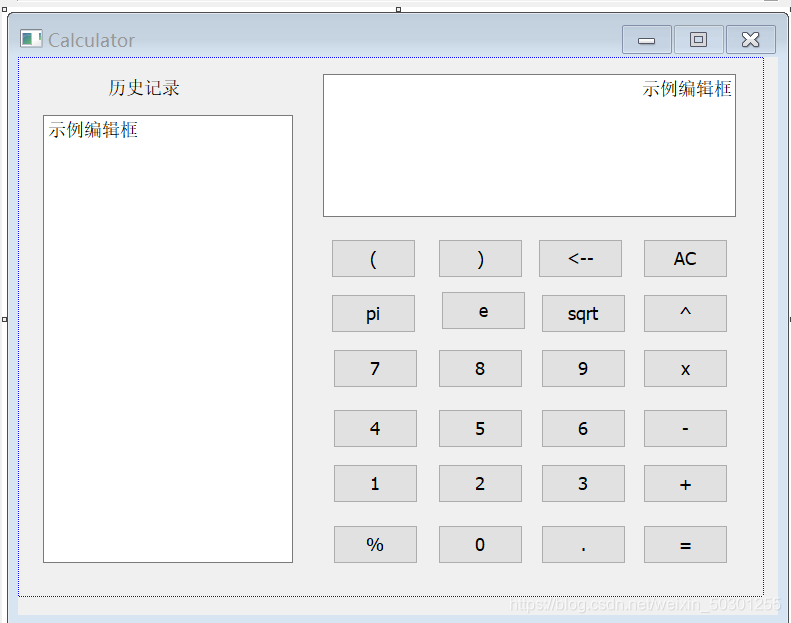Click the left parenthesis button

coord(373,259)
